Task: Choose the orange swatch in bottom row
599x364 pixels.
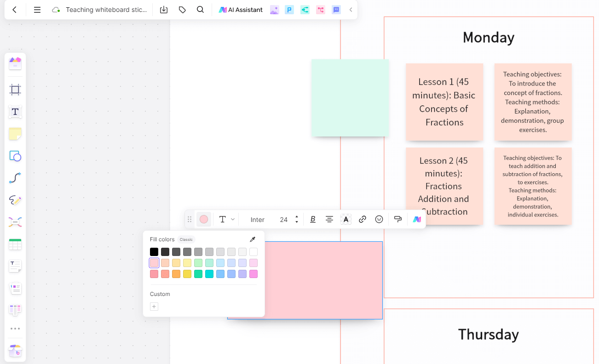Action: tap(176, 274)
